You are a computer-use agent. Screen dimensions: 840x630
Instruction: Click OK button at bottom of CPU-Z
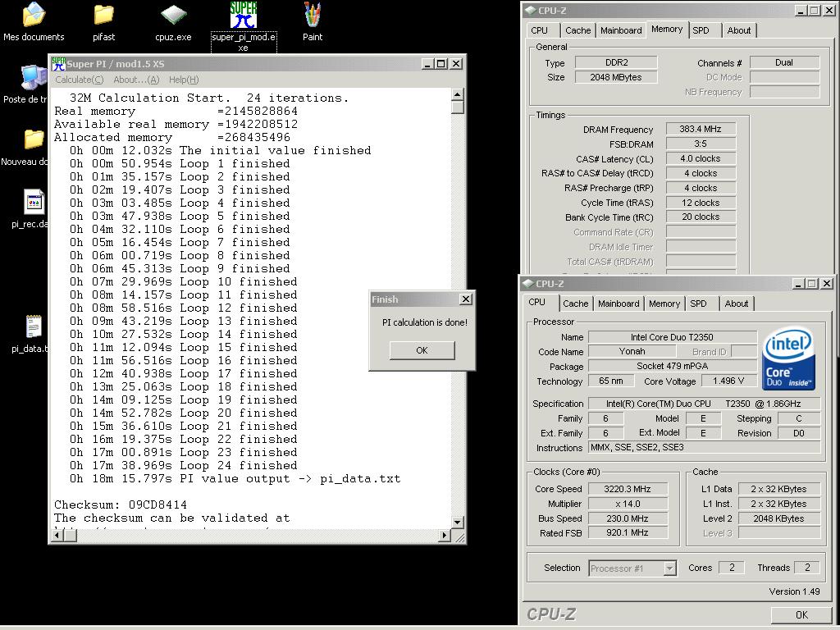[801, 615]
